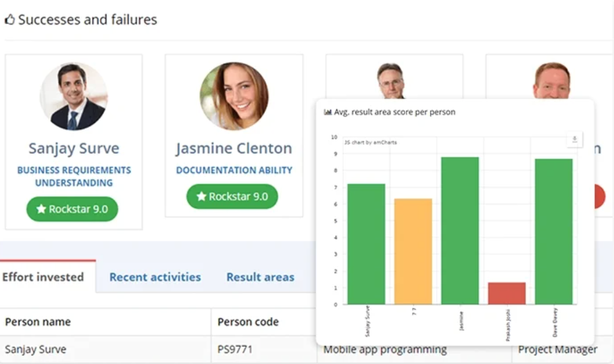614x364 pixels.
Task: Click the thumbs-up icon beside Successes and failures
Action: (9, 20)
